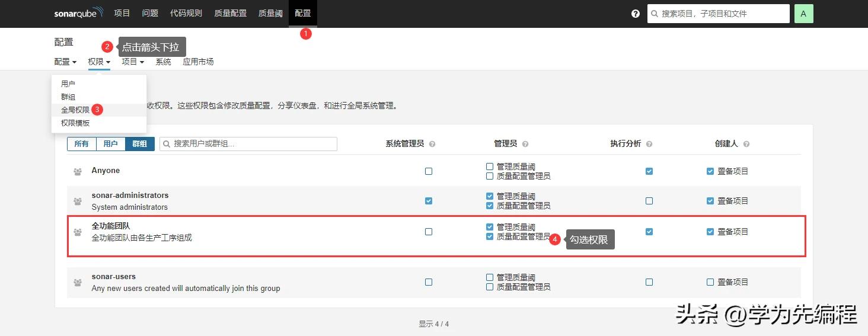Click the Anyone group name

[106, 170]
